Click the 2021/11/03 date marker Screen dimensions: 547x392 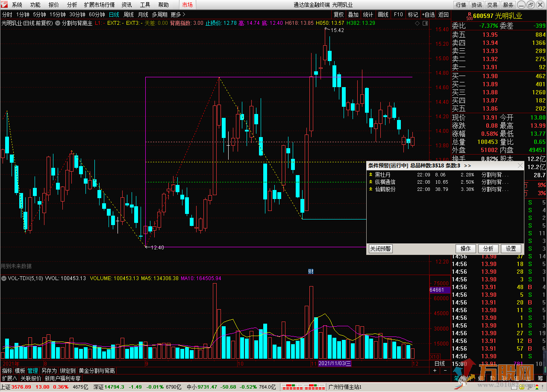coord(335,363)
